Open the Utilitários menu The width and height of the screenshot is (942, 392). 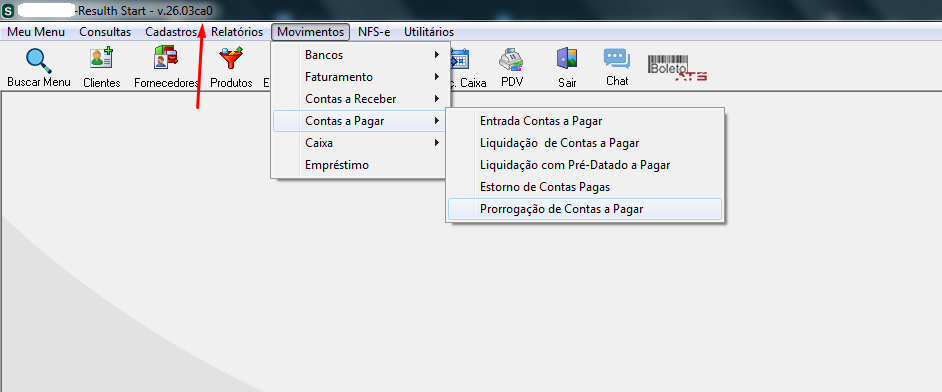pyautogui.click(x=429, y=32)
